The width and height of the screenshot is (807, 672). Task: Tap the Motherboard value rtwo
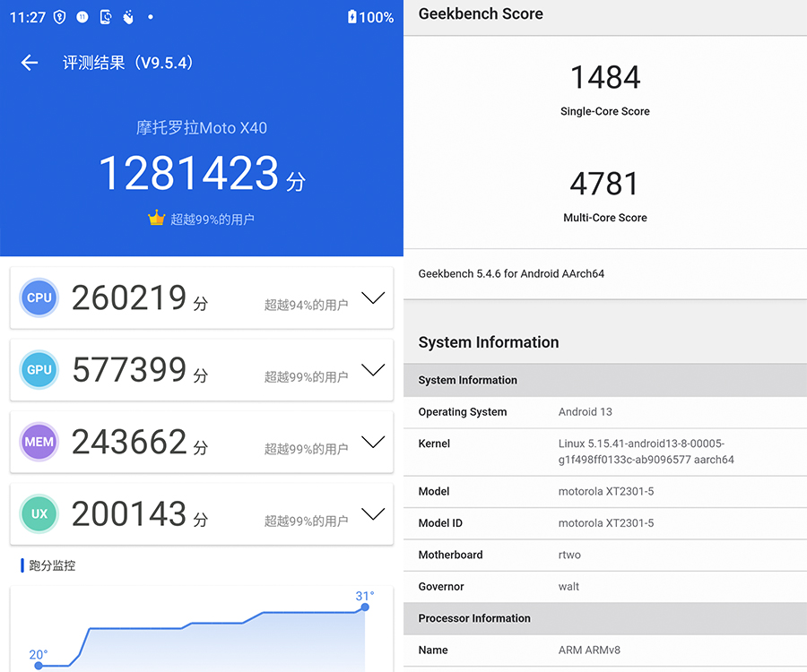[x=569, y=556]
